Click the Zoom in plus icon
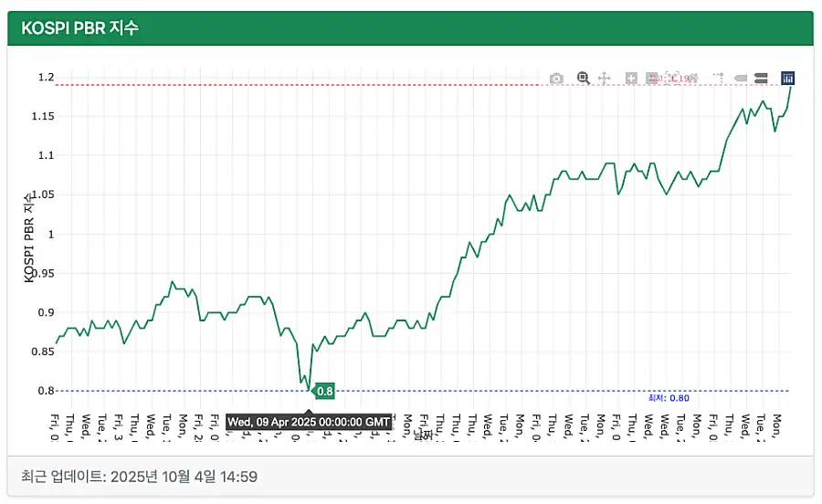 point(630,79)
